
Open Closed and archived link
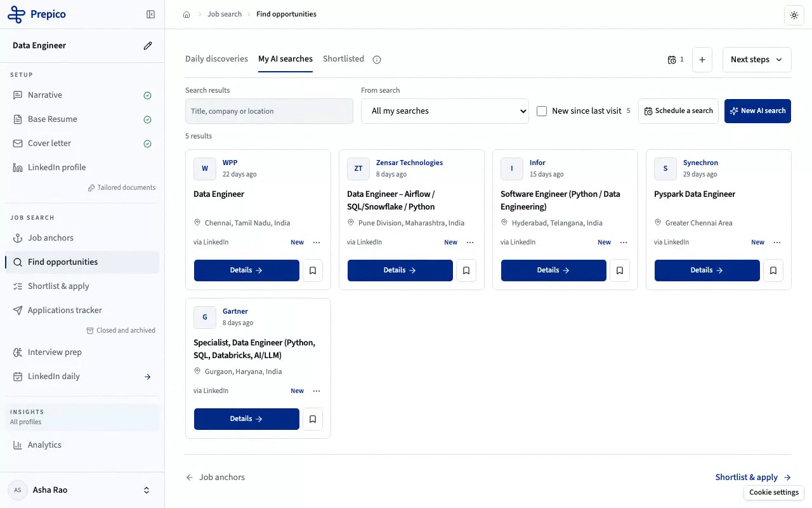tap(121, 331)
